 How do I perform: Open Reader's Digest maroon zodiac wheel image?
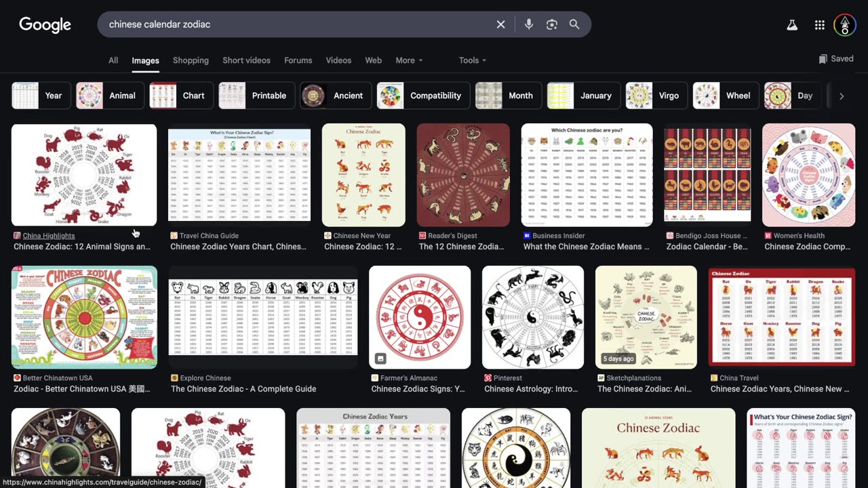pos(463,175)
